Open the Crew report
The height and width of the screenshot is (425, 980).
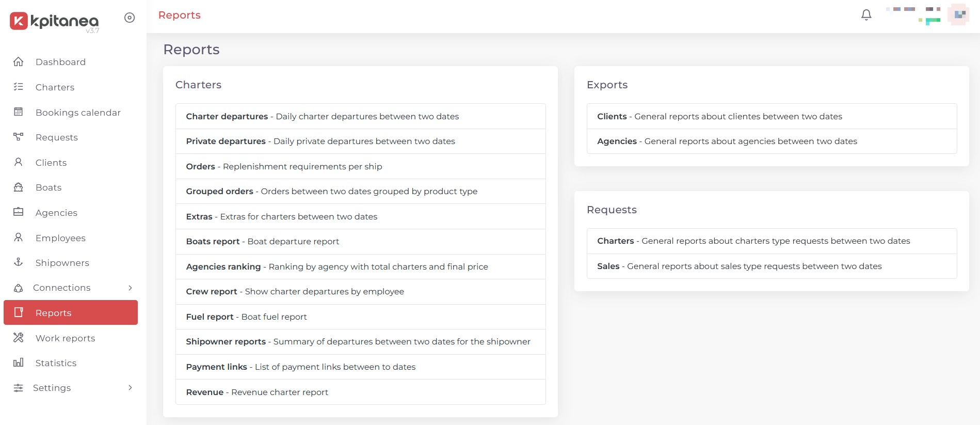[361, 292]
